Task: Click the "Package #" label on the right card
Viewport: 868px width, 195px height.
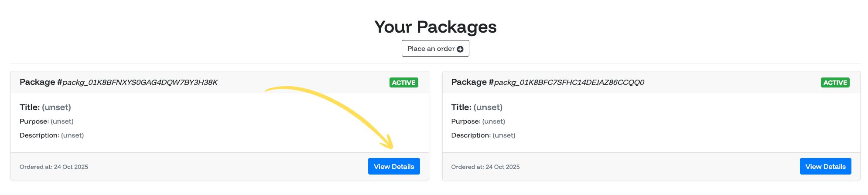Action: coord(472,82)
